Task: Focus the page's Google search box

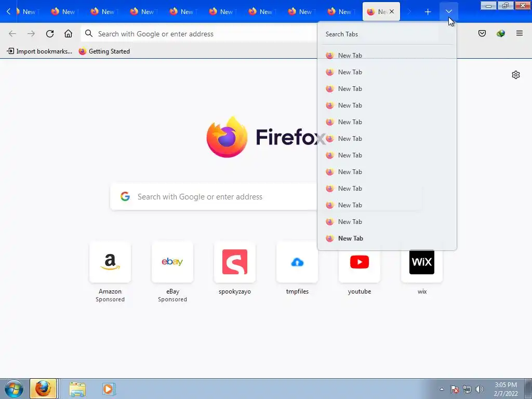Action: click(266, 197)
